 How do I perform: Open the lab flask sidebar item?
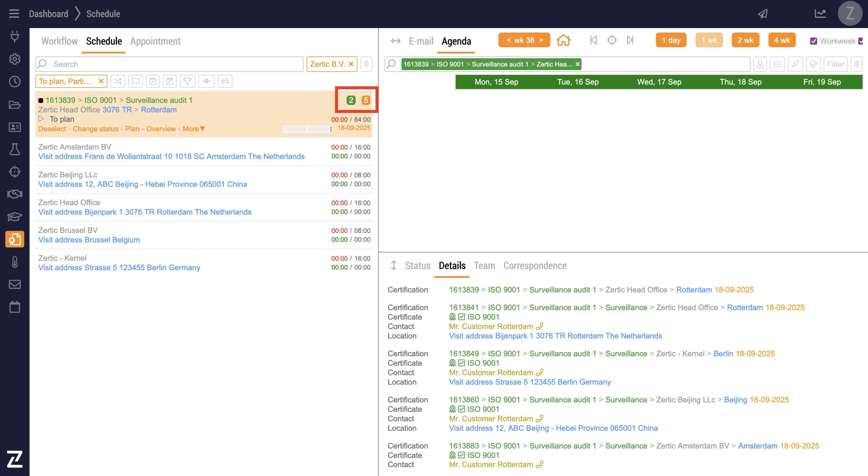click(15, 149)
